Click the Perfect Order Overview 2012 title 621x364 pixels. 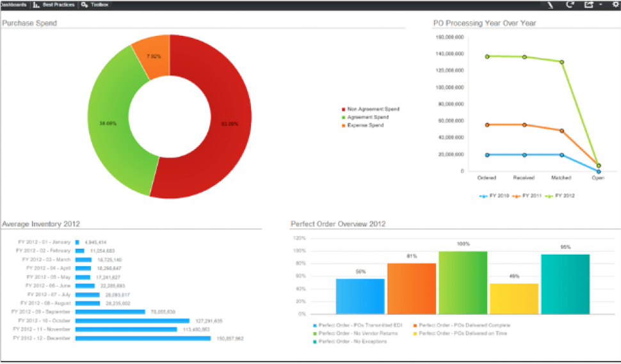point(338,224)
